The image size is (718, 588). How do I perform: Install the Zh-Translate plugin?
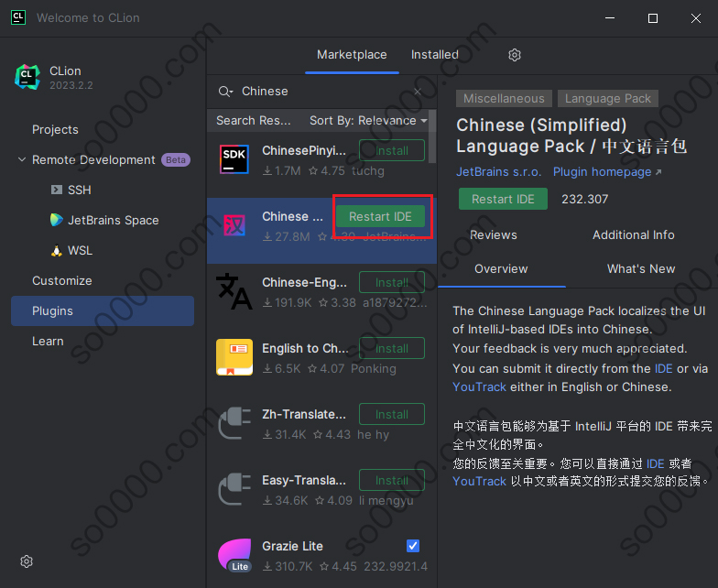pyautogui.click(x=392, y=414)
